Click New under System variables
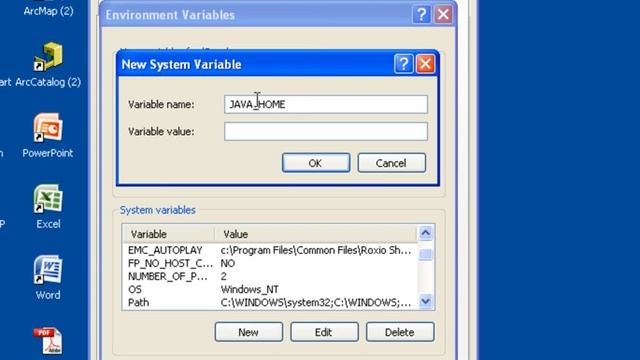The image size is (640, 360). (x=249, y=332)
